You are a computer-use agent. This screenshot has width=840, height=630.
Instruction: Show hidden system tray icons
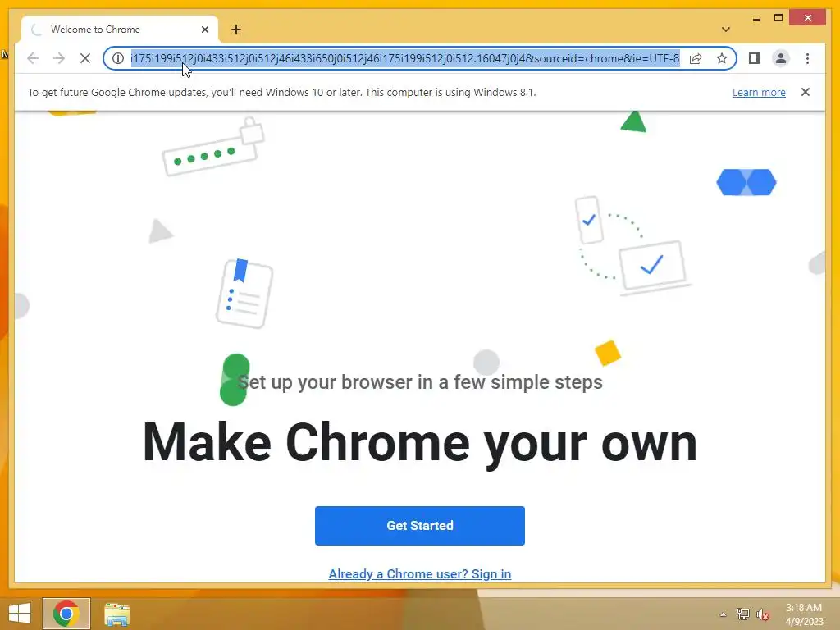point(724,614)
